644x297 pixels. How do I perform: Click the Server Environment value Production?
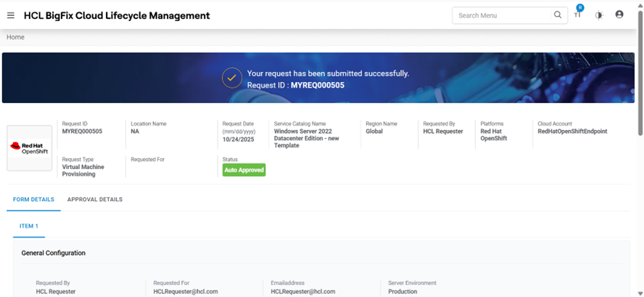403,292
